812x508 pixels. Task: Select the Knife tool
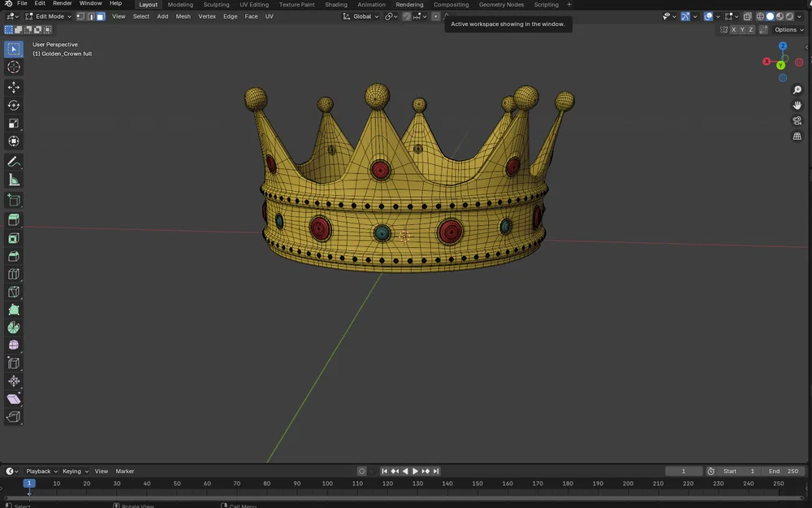pyautogui.click(x=13, y=292)
